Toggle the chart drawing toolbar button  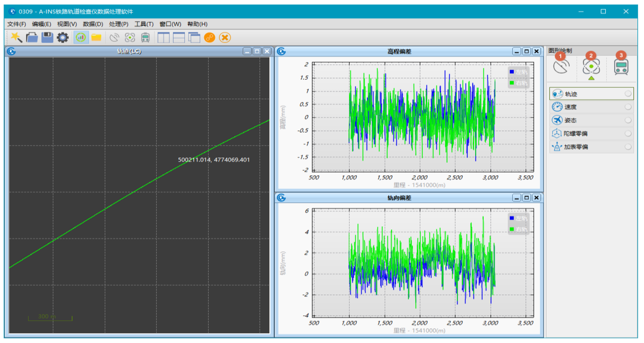click(81, 37)
